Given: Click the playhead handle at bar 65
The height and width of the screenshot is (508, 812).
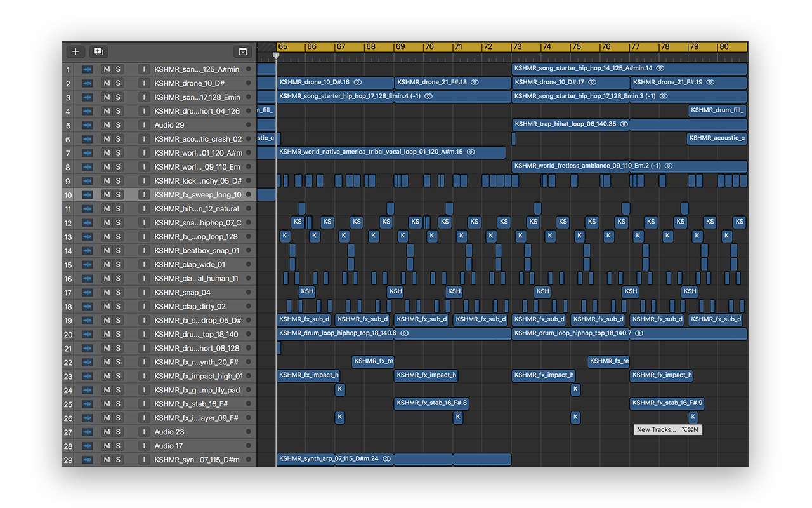Looking at the screenshot, I should pos(275,56).
